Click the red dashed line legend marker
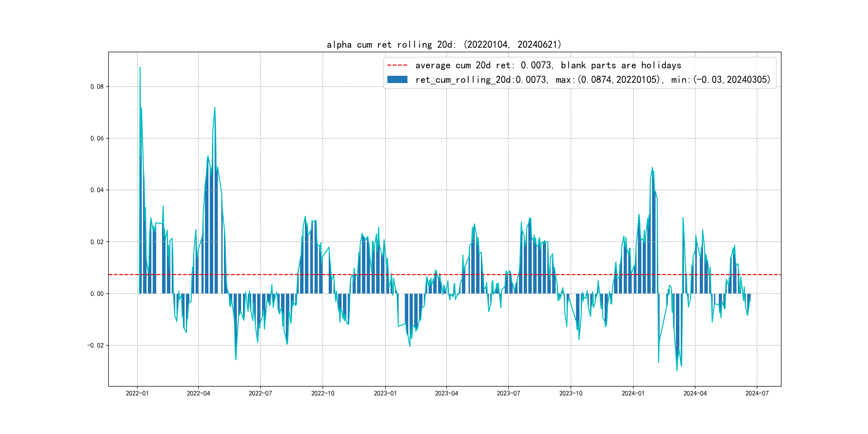This screenshot has width=868, height=434. point(397,65)
